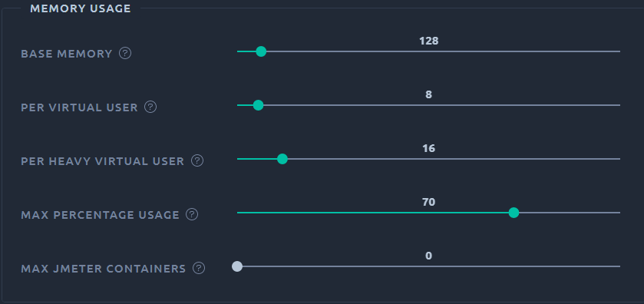Click the gray Max JMeter Containers slider handle
The image size is (644, 304).
tap(237, 266)
